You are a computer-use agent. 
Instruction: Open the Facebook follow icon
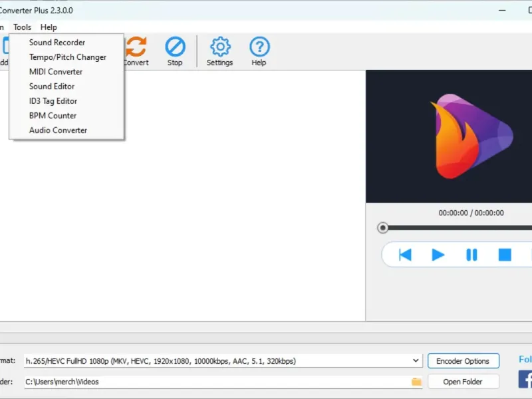(525, 379)
